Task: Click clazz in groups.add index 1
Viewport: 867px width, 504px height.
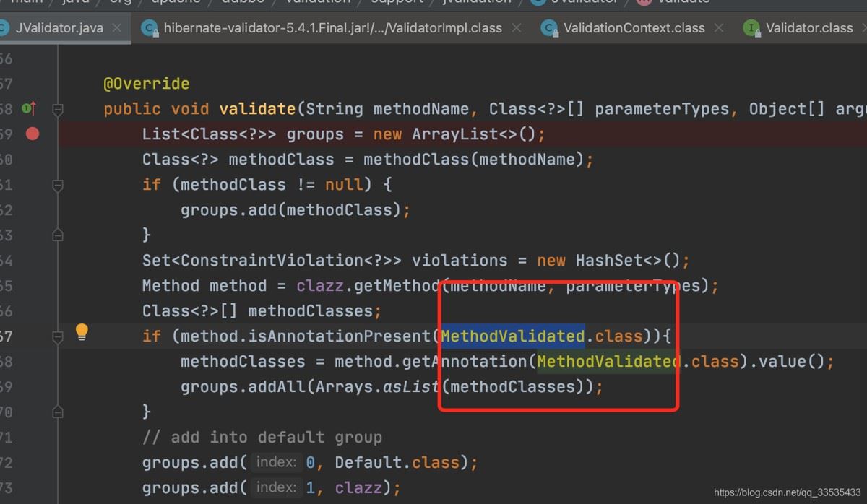Action: click(358, 487)
